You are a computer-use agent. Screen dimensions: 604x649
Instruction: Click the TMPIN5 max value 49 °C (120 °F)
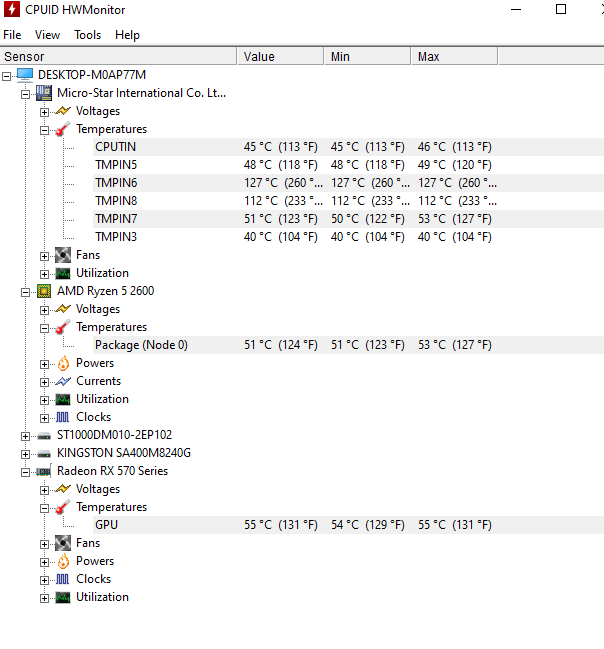pos(455,165)
